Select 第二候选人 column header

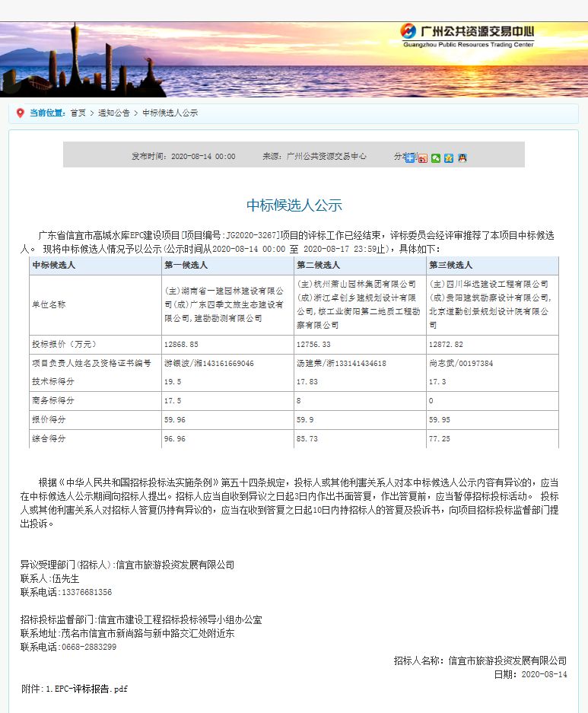(318, 265)
